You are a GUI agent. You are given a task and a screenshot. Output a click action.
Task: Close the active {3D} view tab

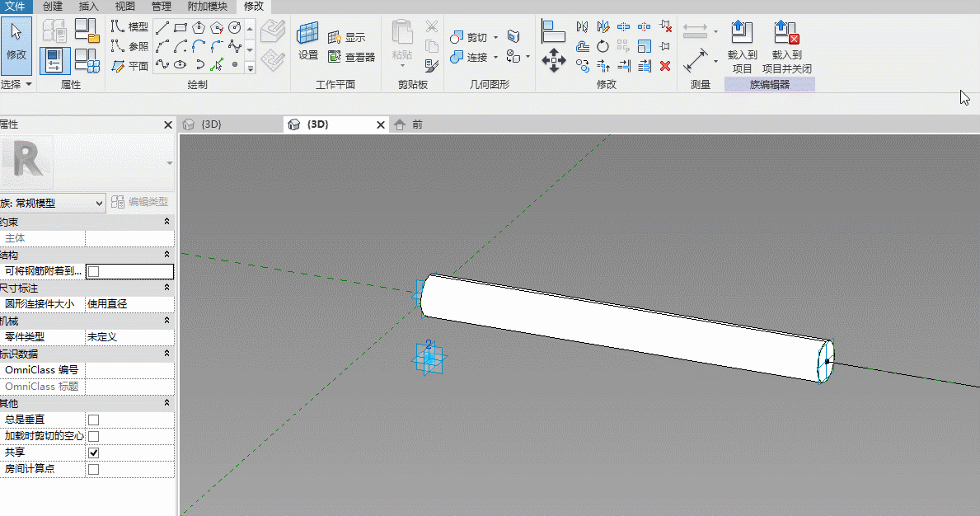coord(381,125)
